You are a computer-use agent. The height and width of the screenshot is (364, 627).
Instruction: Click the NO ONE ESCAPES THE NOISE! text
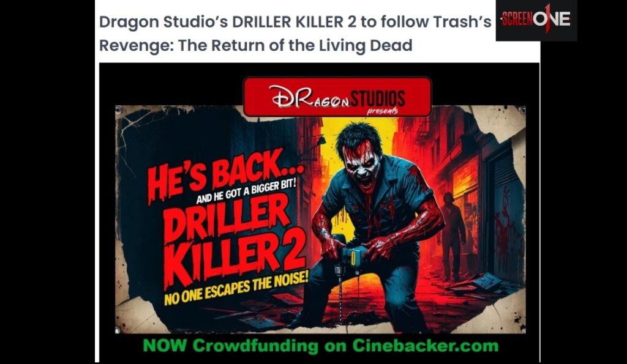pyautogui.click(x=236, y=289)
